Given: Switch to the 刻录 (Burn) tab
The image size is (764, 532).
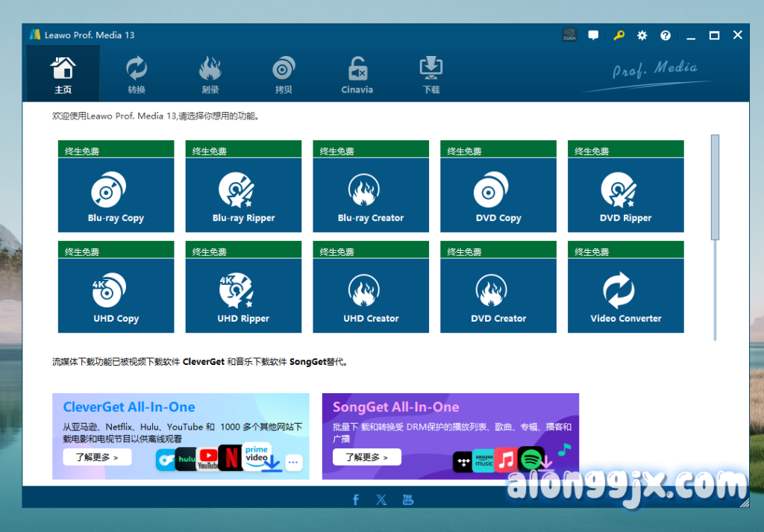Looking at the screenshot, I should coord(210,75).
